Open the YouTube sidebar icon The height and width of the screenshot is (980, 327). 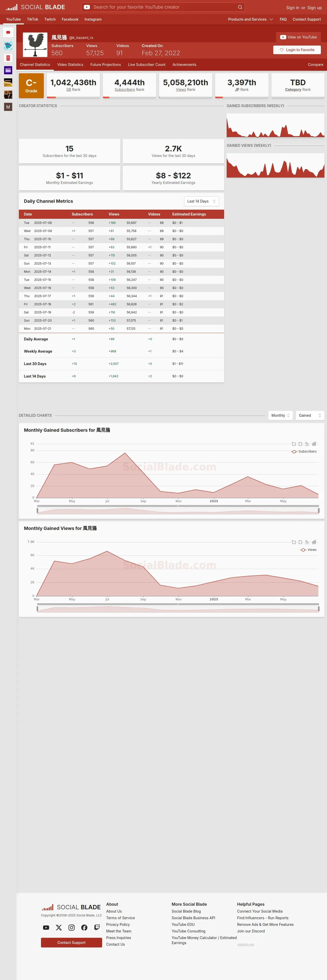coord(8,32)
